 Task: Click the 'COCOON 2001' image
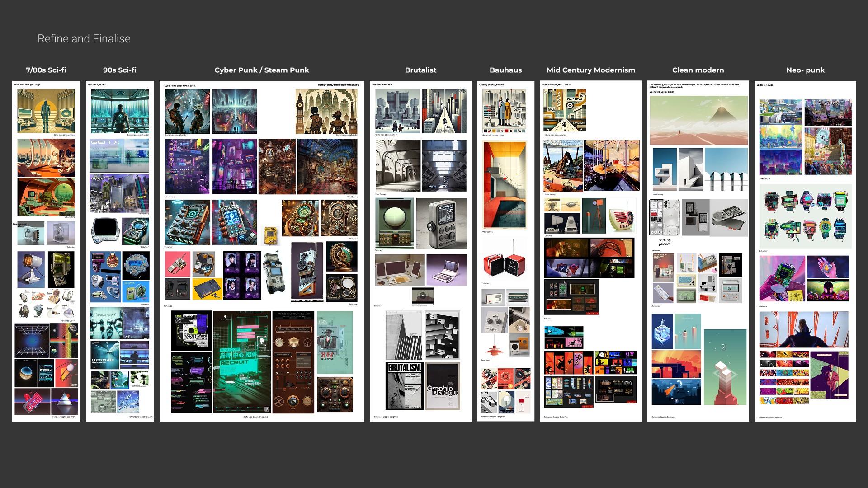pyautogui.click(x=105, y=355)
